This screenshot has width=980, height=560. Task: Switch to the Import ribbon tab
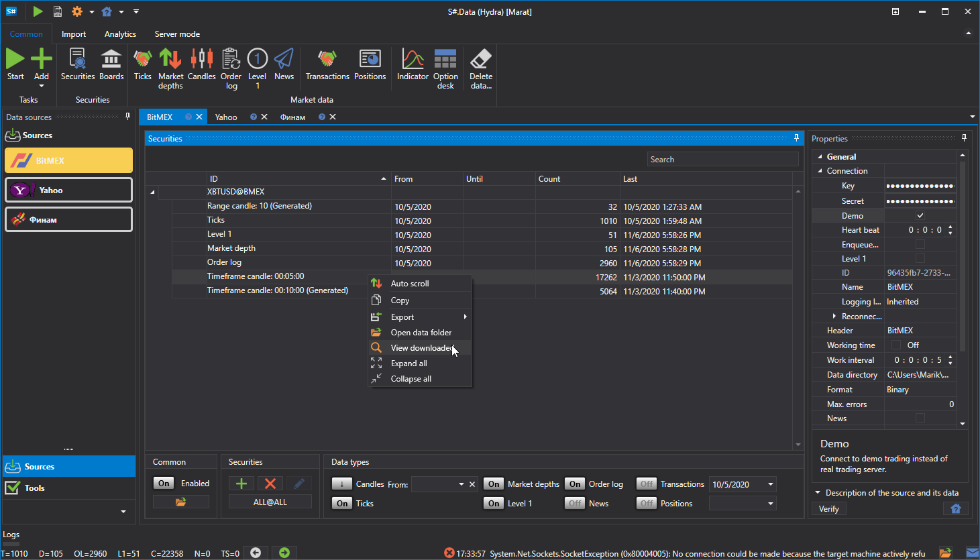[74, 34]
